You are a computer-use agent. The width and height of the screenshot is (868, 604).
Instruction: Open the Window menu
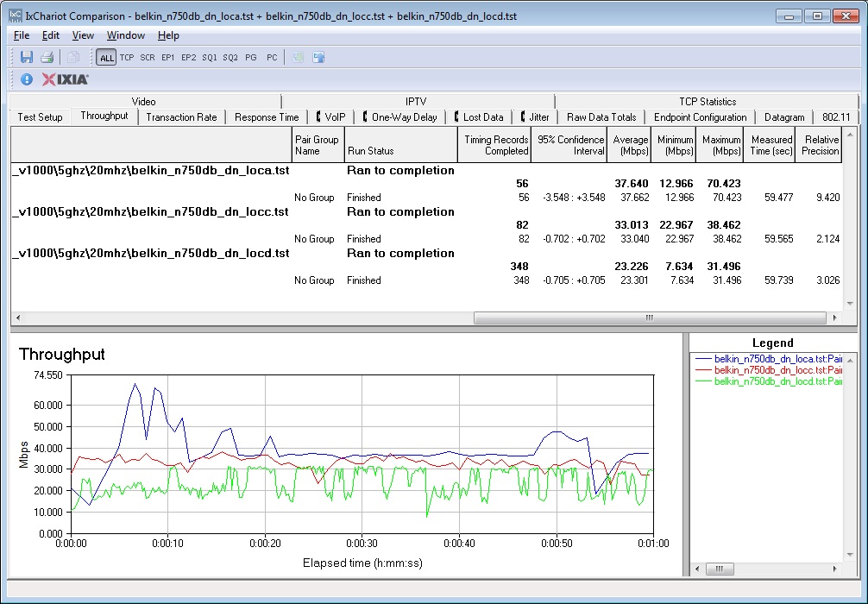click(126, 35)
